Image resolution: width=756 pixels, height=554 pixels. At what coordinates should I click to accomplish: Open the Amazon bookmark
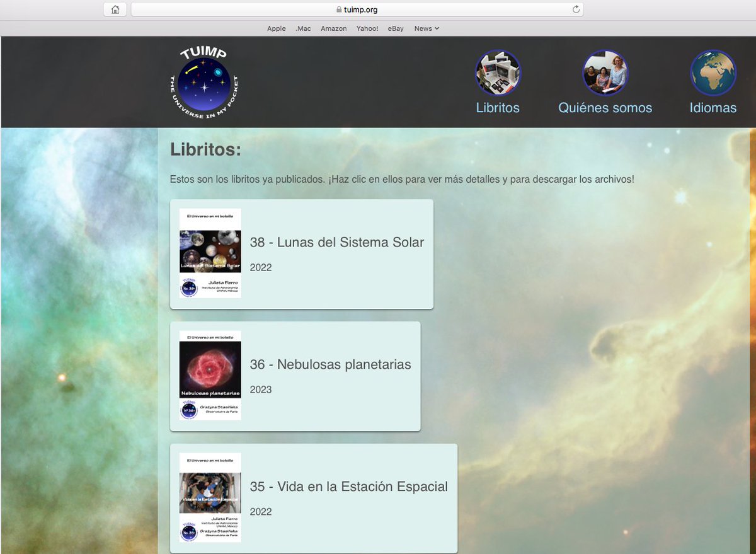click(x=333, y=28)
